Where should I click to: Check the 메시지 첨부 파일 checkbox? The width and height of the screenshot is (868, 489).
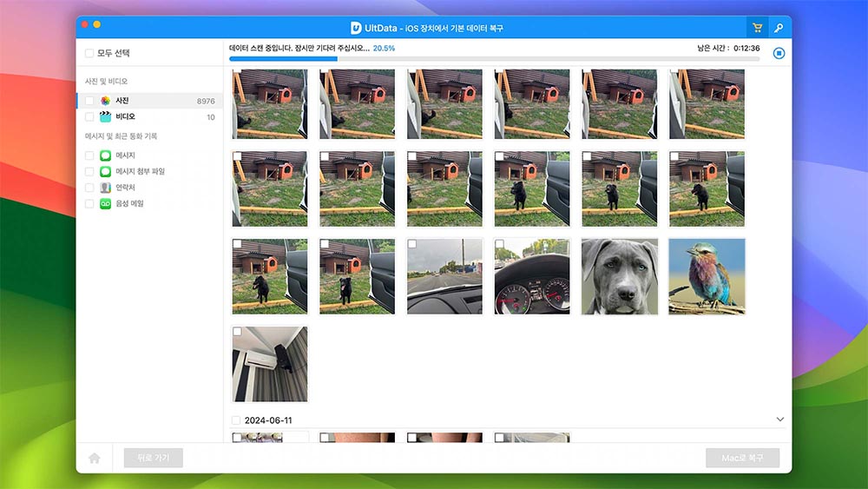[x=89, y=172]
